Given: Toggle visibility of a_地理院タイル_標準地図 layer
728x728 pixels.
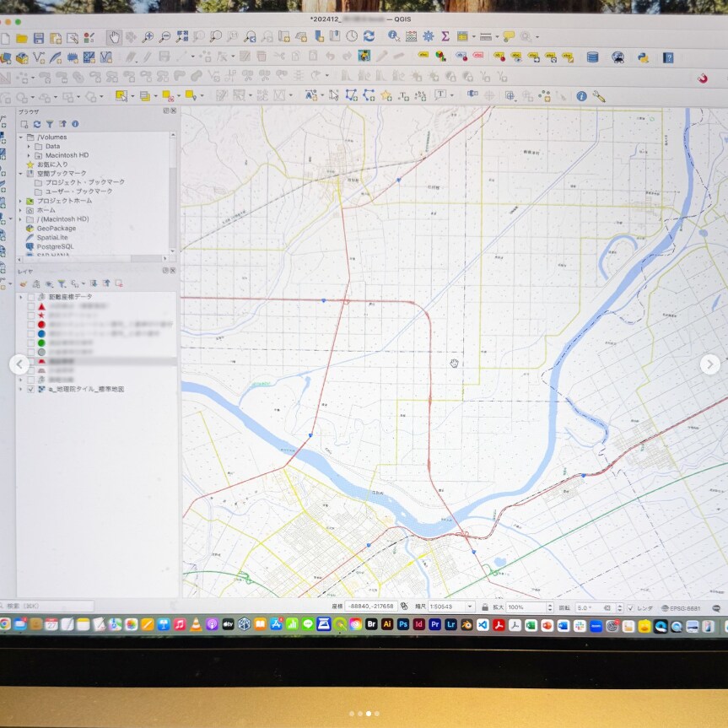Looking at the screenshot, I should 30,389.
